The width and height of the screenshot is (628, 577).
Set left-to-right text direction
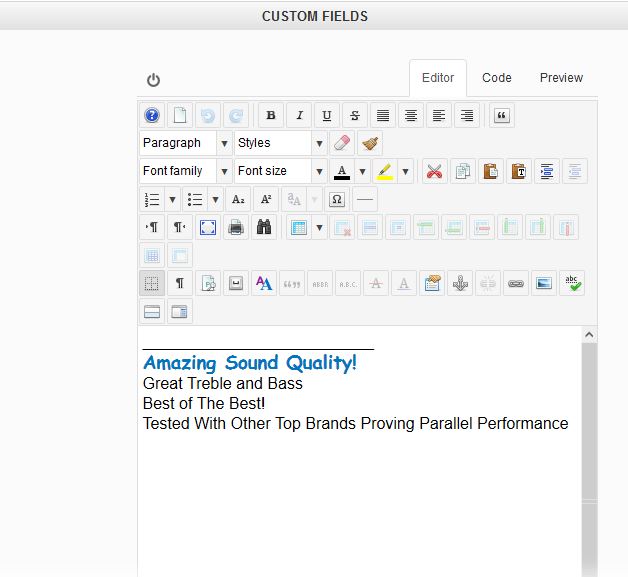pyautogui.click(x=152, y=227)
